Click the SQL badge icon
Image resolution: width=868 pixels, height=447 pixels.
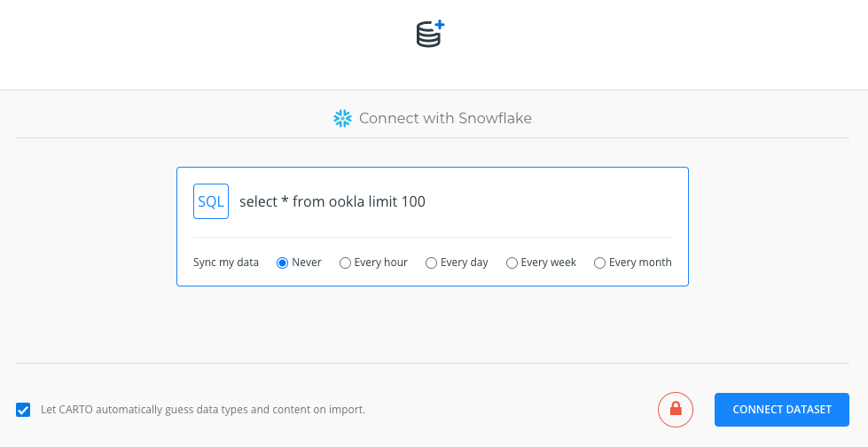[211, 201]
